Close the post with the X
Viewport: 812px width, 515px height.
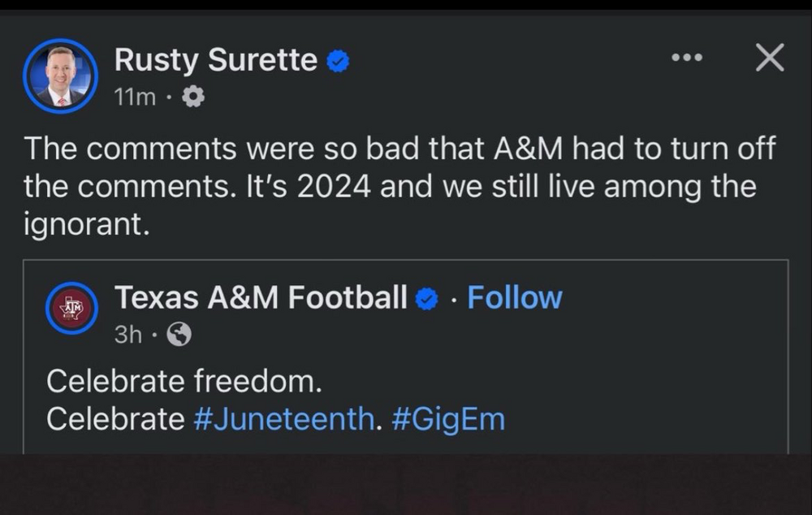point(769,58)
